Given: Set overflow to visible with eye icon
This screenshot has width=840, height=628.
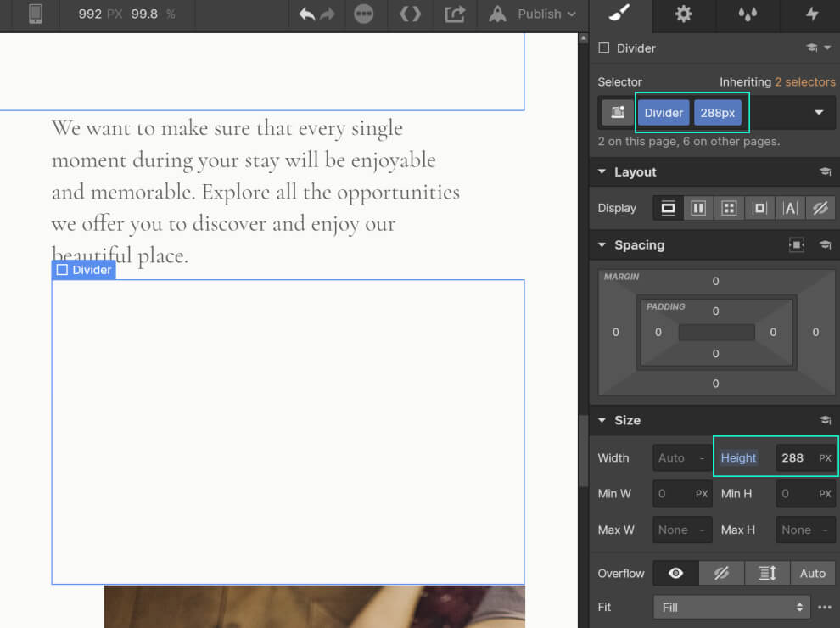Looking at the screenshot, I should [675, 574].
